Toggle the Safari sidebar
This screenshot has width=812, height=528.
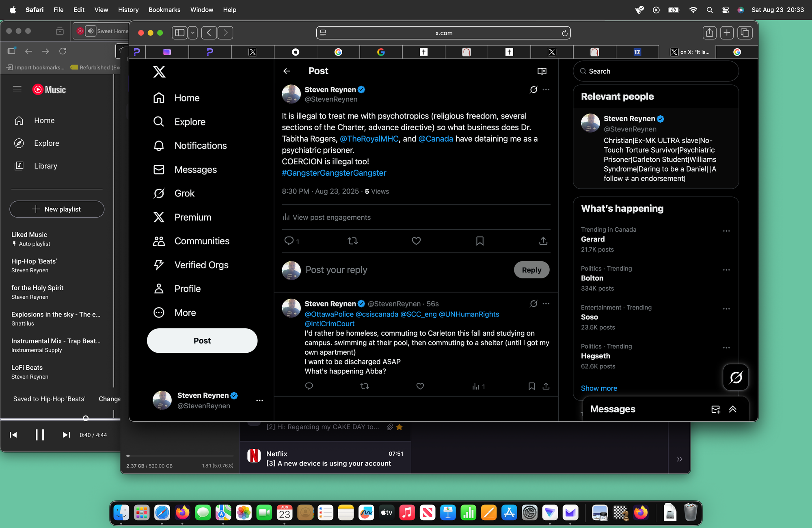tap(180, 33)
